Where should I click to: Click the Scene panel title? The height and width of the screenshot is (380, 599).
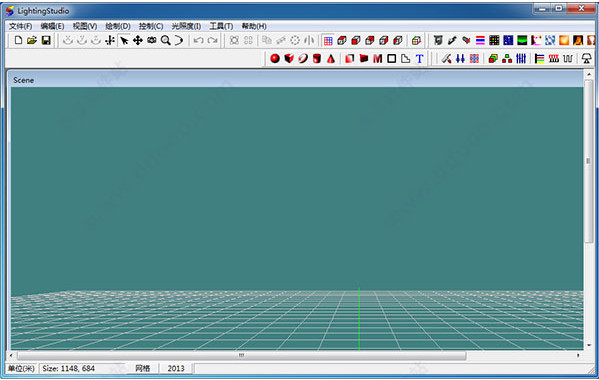pos(23,80)
